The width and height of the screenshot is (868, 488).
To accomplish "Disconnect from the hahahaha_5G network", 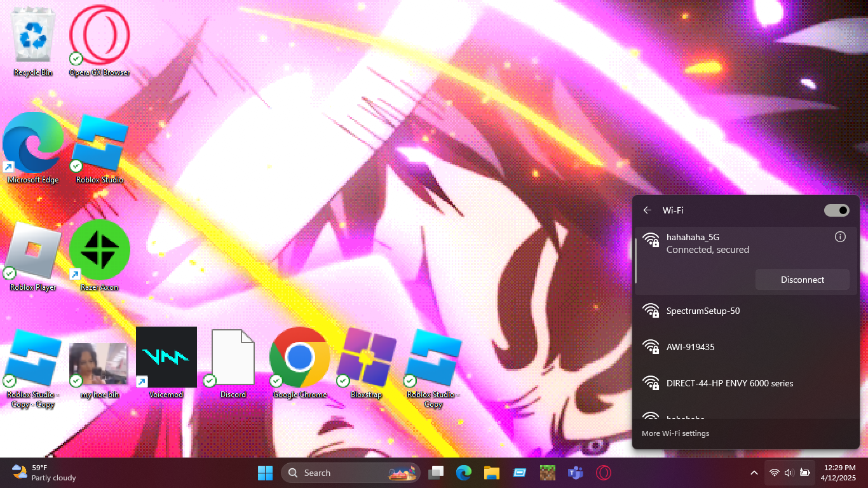I will pyautogui.click(x=803, y=280).
